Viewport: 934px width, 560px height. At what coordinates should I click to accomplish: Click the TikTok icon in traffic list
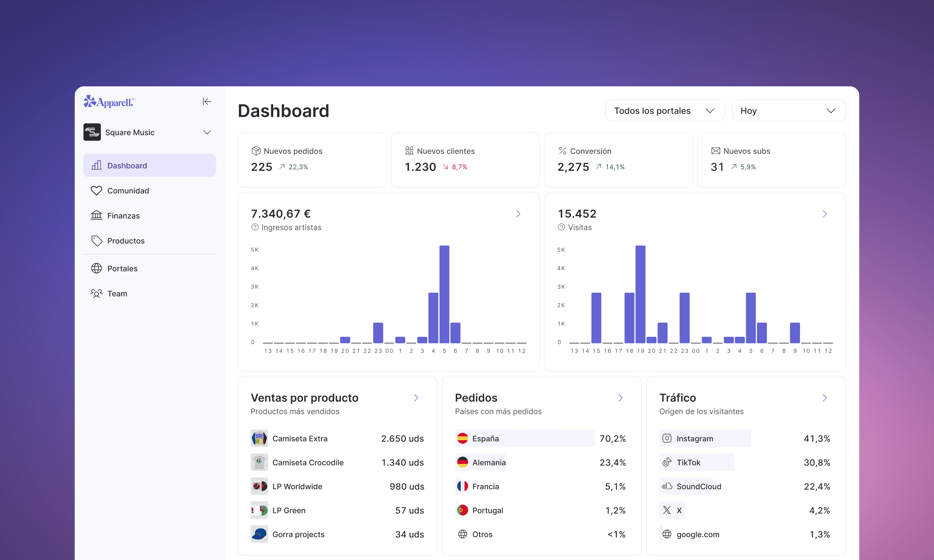coord(667,462)
